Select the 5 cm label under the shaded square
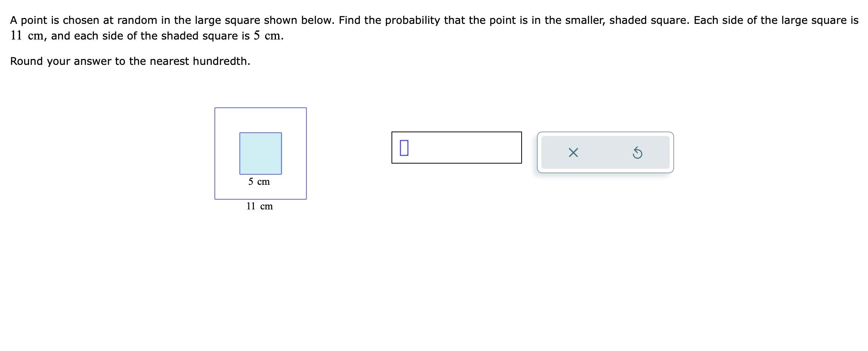868x351 pixels. click(x=259, y=182)
